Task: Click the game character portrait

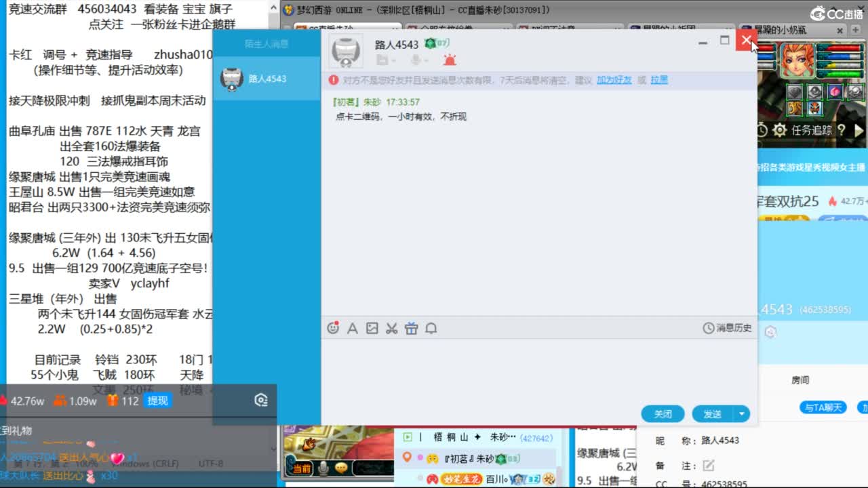Action: coord(796,60)
